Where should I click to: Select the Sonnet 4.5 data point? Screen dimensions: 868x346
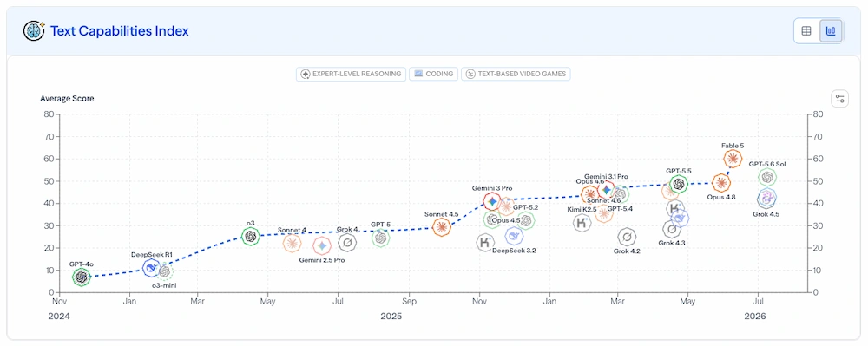pyautogui.click(x=441, y=226)
